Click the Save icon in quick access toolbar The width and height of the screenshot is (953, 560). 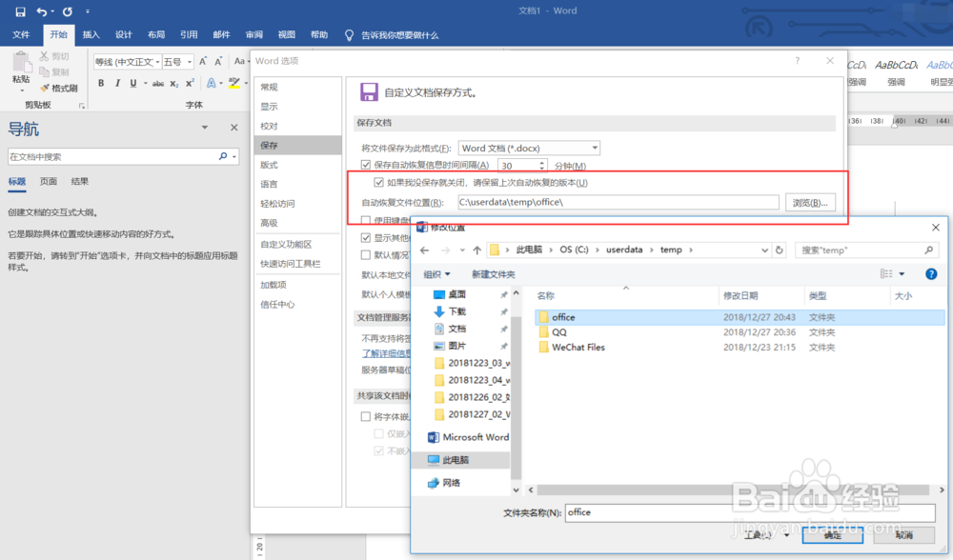(20, 11)
